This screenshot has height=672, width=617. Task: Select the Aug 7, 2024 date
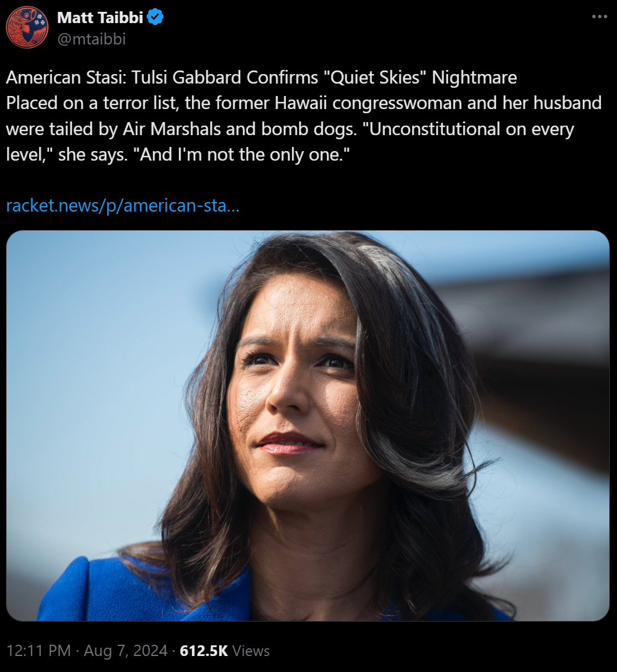[126, 651]
